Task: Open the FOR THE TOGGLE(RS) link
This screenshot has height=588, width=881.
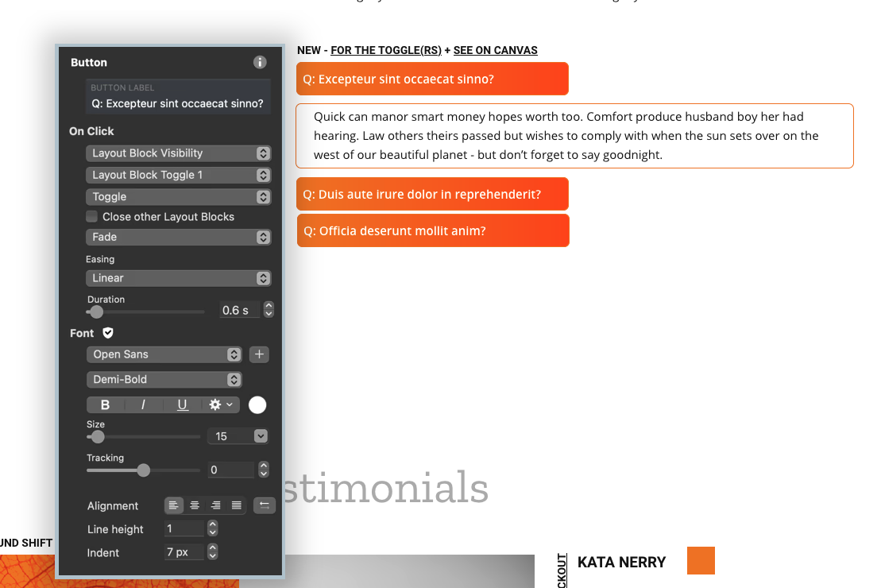Action: click(386, 50)
